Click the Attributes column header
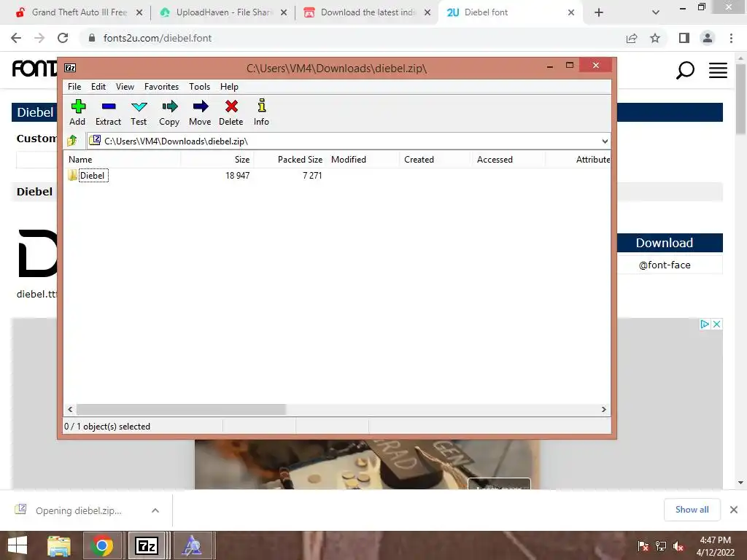The width and height of the screenshot is (747, 560). tap(578, 160)
